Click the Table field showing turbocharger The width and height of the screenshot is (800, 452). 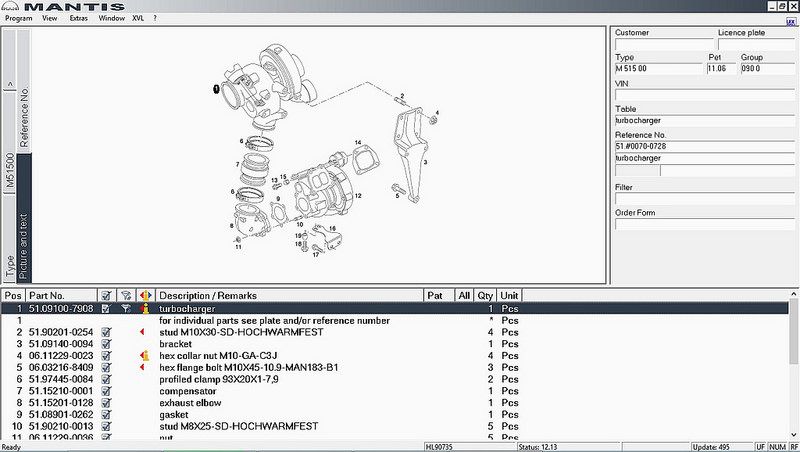pos(705,120)
